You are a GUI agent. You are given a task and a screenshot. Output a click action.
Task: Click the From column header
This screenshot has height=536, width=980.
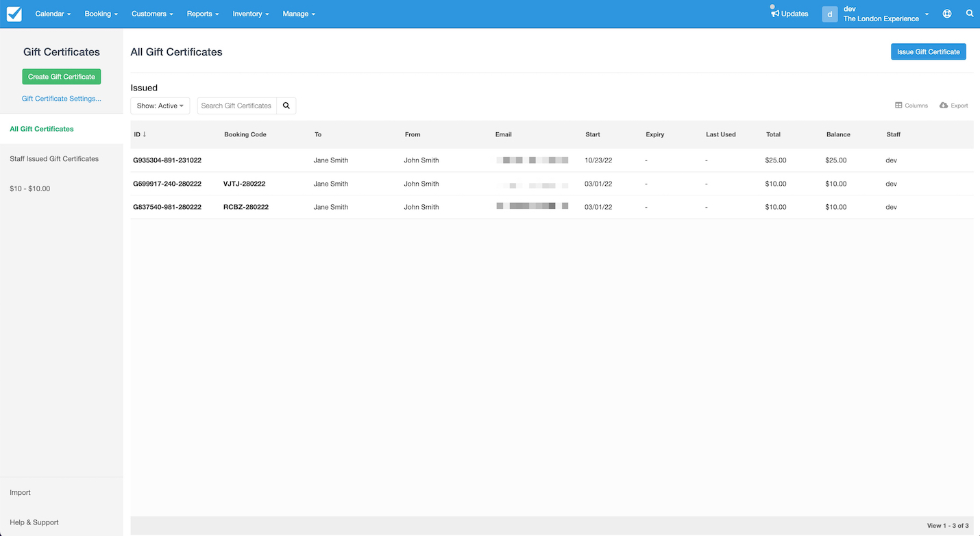point(413,134)
